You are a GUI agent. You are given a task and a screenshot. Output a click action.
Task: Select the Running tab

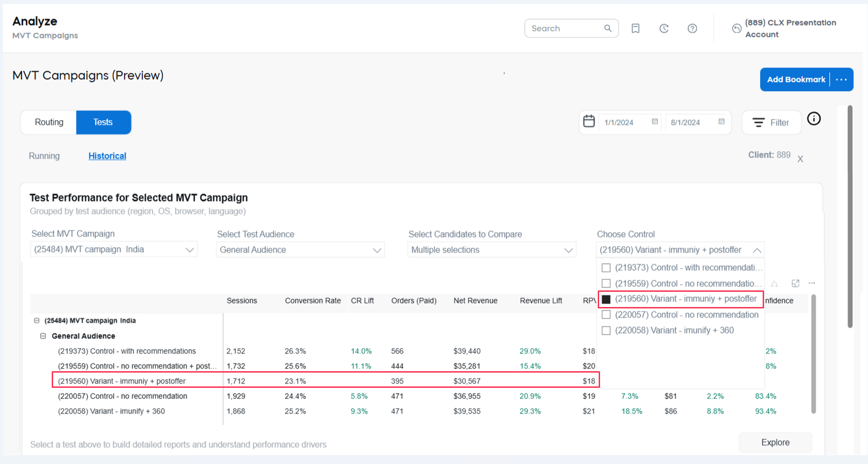tap(44, 156)
